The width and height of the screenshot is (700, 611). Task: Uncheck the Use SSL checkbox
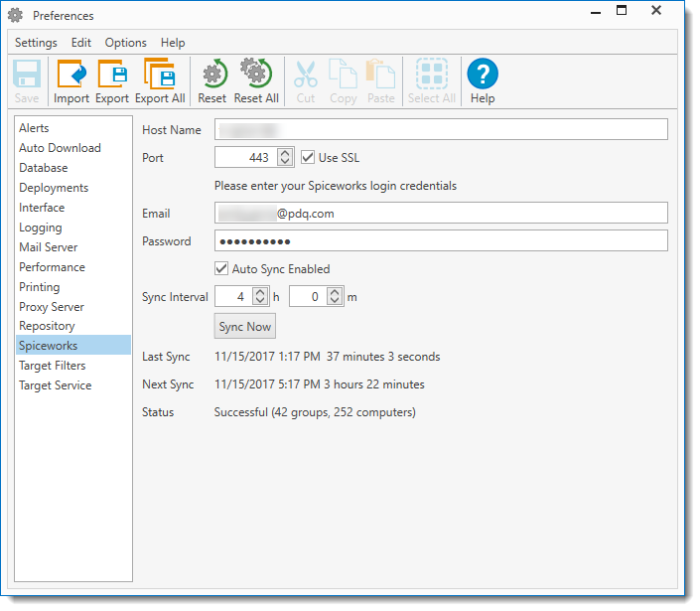tap(308, 157)
